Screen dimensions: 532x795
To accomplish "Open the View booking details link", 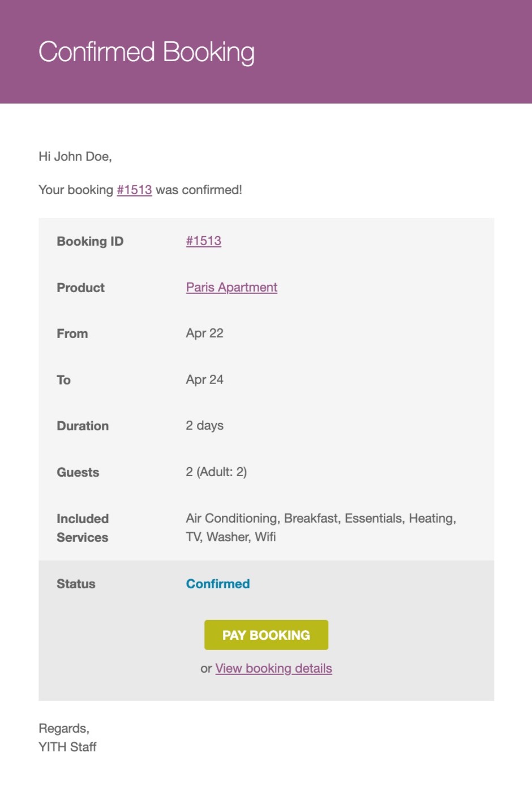I will pos(273,668).
